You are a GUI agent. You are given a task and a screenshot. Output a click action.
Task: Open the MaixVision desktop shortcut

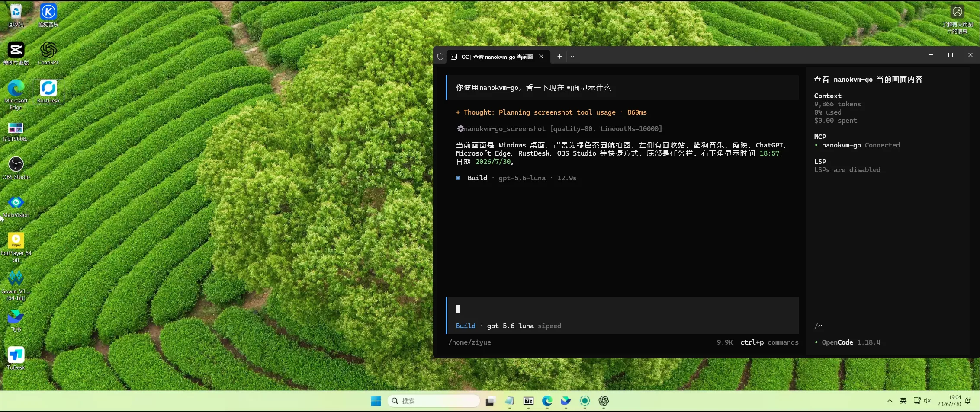(16, 206)
